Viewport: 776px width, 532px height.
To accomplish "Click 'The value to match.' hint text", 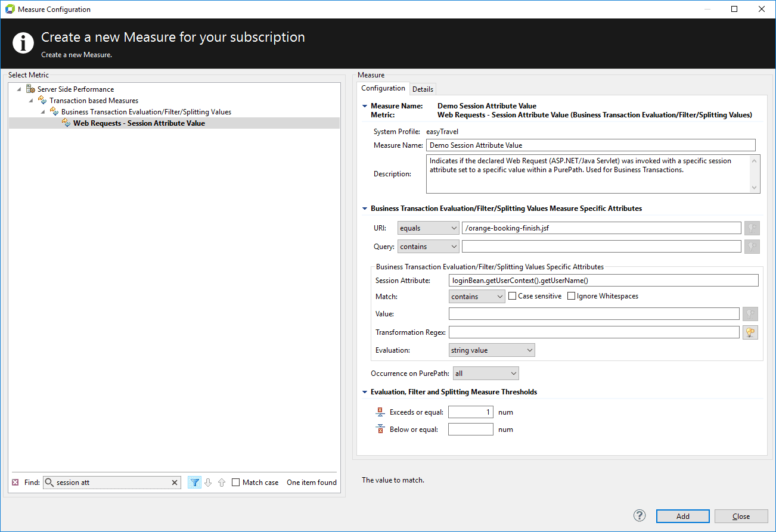I will [x=393, y=480].
